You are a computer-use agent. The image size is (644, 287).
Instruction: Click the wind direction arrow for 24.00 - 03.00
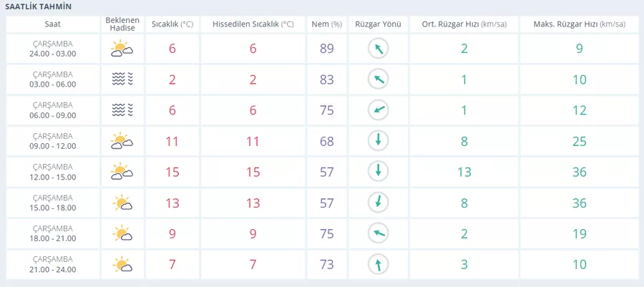(378, 49)
